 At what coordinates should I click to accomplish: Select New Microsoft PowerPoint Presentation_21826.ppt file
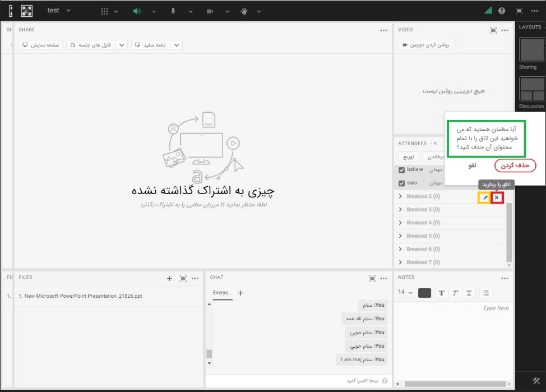click(80, 296)
